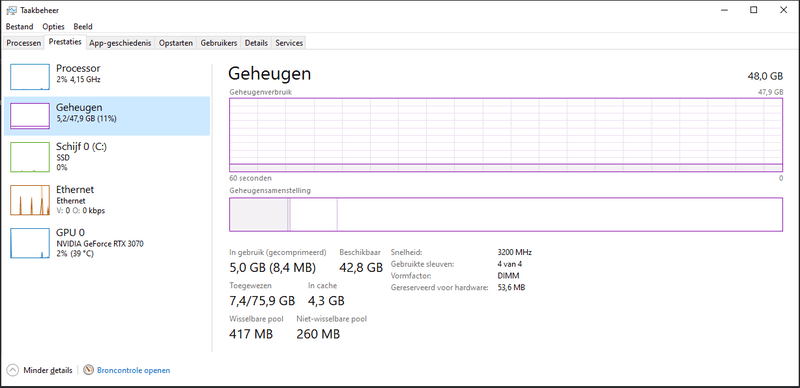Image resolution: width=800 pixels, height=388 pixels.
Task: Switch to the Gebruikers tab
Action: (219, 43)
